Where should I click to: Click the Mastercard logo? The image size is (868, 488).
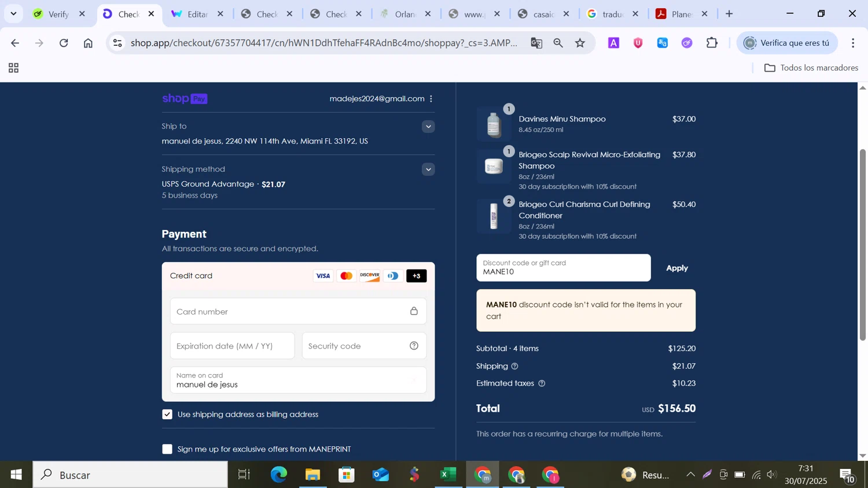click(346, 276)
